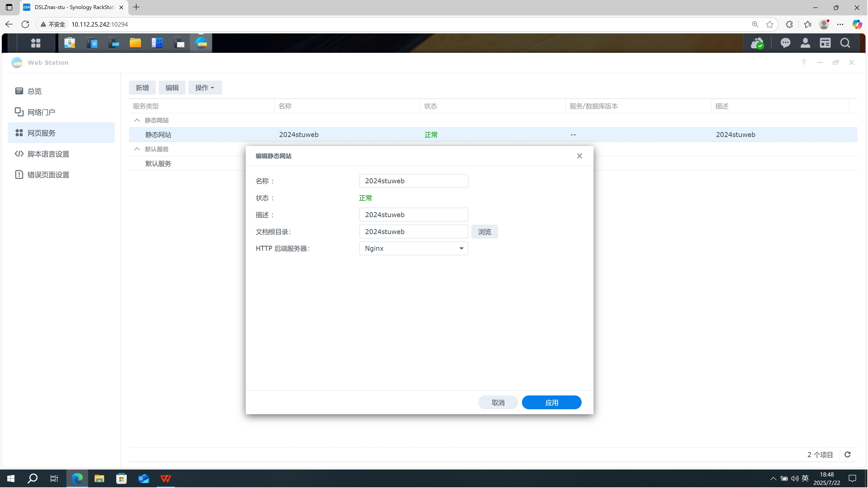Reload the browser page
The height and width of the screenshot is (488, 868).
point(25,24)
